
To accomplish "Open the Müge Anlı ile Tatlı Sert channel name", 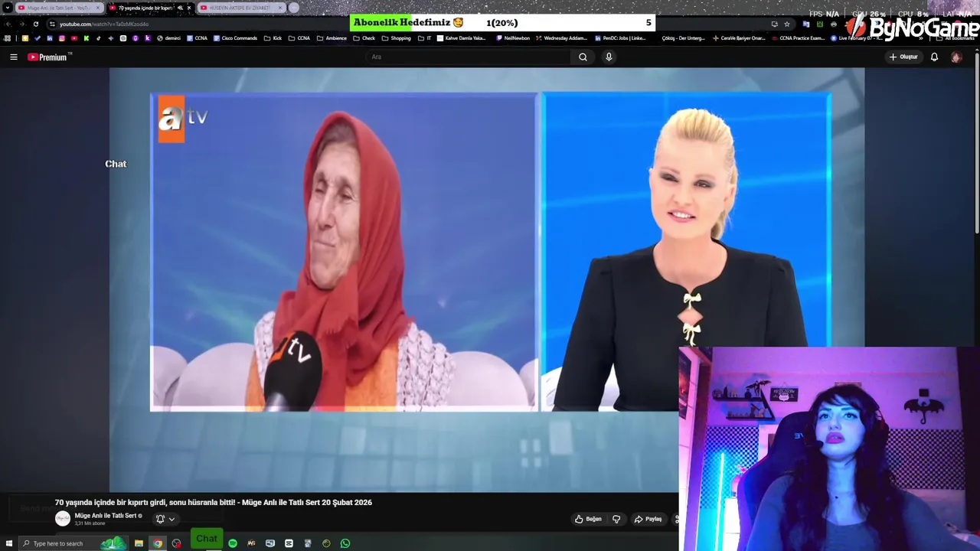I will click(106, 516).
